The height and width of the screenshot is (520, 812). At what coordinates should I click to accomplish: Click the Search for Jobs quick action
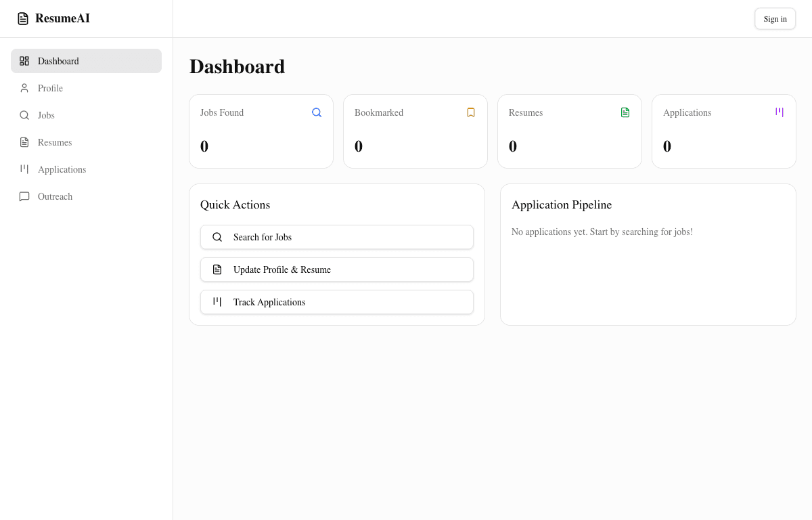pos(336,237)
